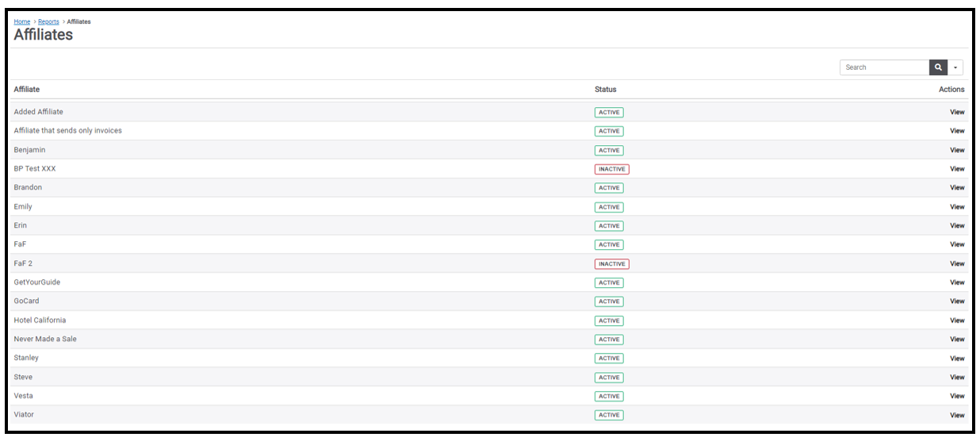980x441 pixels.
Task: Open View link for Emily
Action: click(957, 207)
